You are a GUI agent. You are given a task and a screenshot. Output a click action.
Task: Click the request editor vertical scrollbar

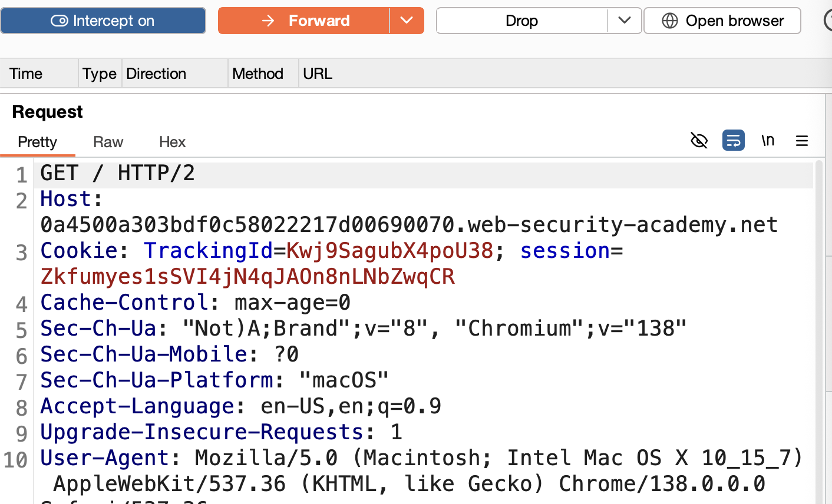(x=818, y=330)
